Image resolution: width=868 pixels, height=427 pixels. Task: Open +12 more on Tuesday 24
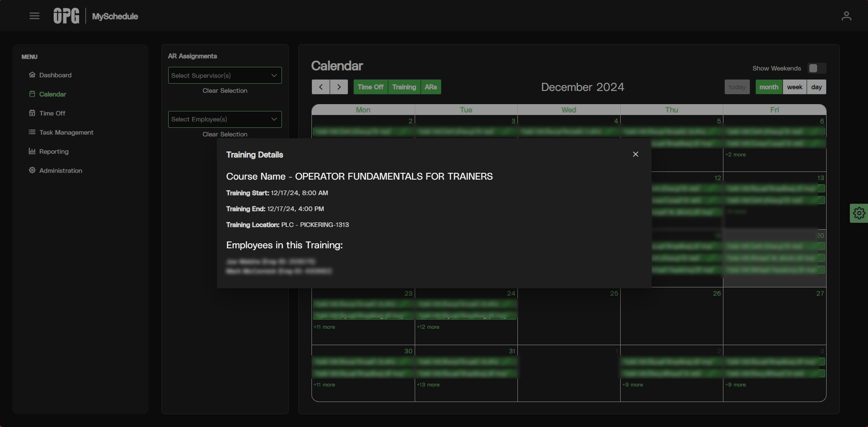[428, 327]
